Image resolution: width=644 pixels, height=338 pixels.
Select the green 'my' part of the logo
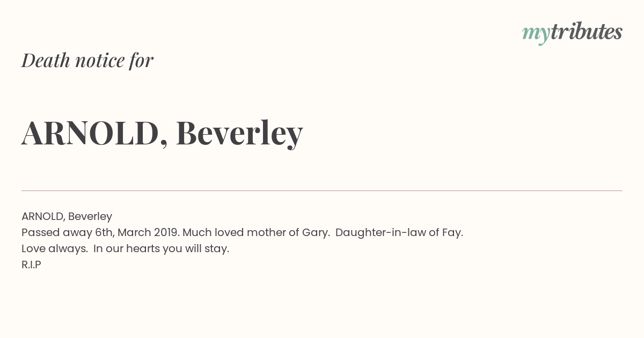click(536, 35)
